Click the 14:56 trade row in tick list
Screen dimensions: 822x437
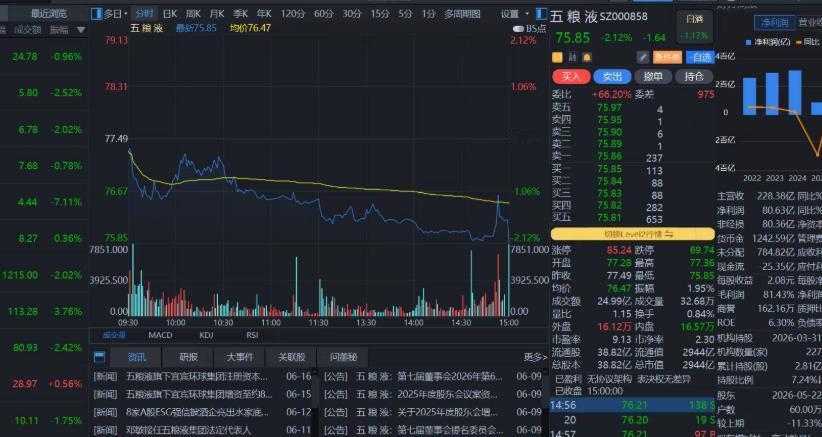click(x=633, y=405)
